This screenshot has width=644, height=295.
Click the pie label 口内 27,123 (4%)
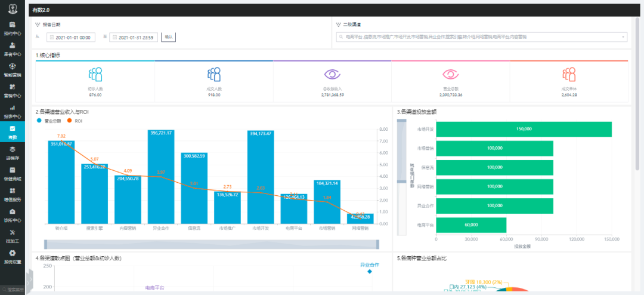coord(467,286)
